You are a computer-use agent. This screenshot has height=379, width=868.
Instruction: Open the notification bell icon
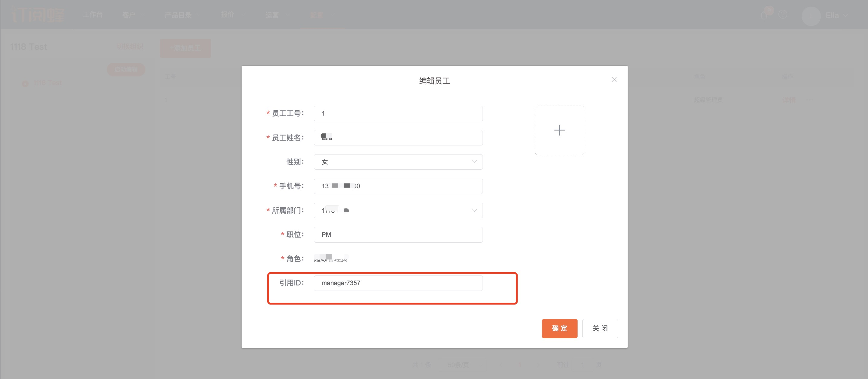point(764,15)
